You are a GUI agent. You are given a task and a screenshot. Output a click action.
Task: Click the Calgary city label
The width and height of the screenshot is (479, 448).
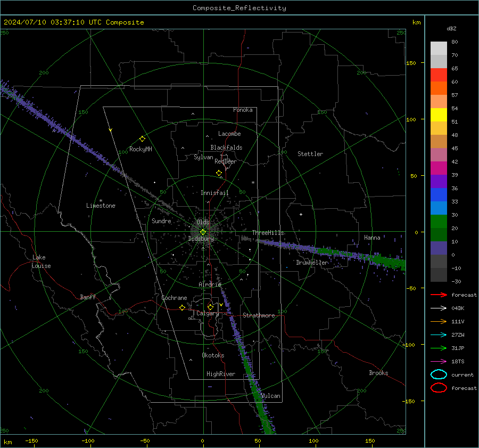coord(208,313)
